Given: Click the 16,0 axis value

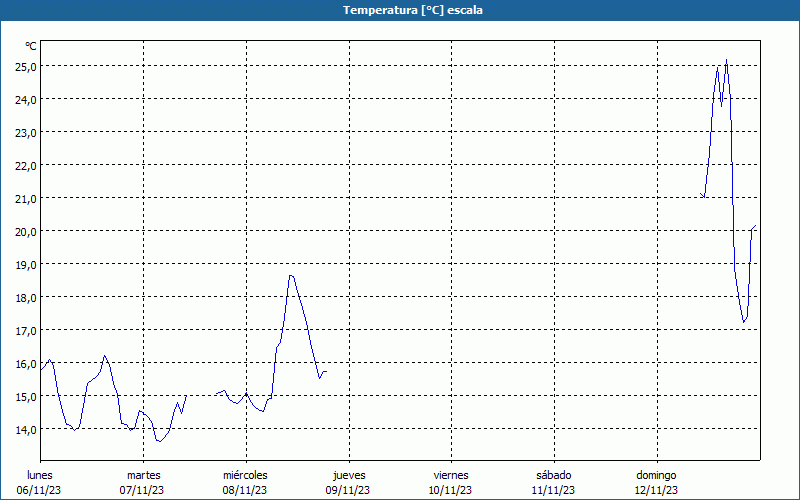Looking at the screenshot, I should (x=26, y=364).
